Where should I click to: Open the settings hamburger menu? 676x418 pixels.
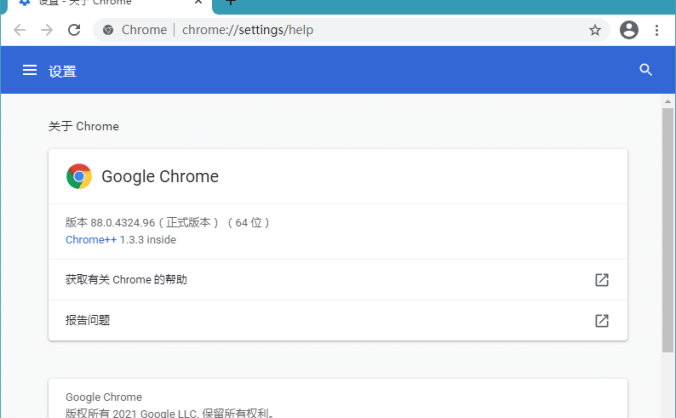pyautogui.click(x=30, y=70)
